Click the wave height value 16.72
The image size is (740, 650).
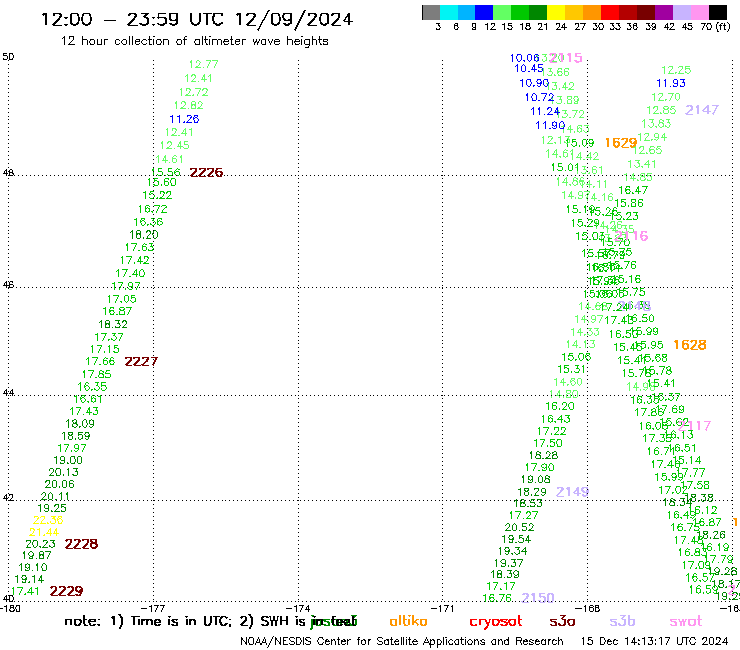tap(152, 209)
